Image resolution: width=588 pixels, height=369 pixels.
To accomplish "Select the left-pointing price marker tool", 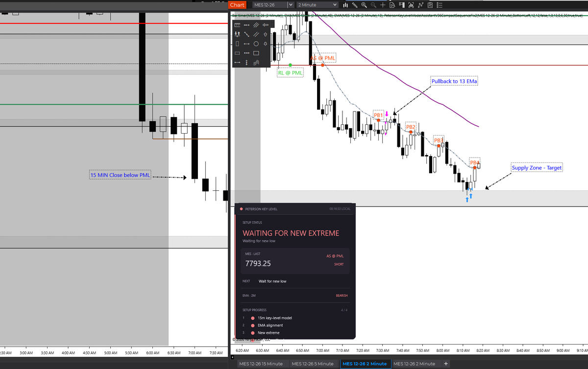I will point(265,25).
